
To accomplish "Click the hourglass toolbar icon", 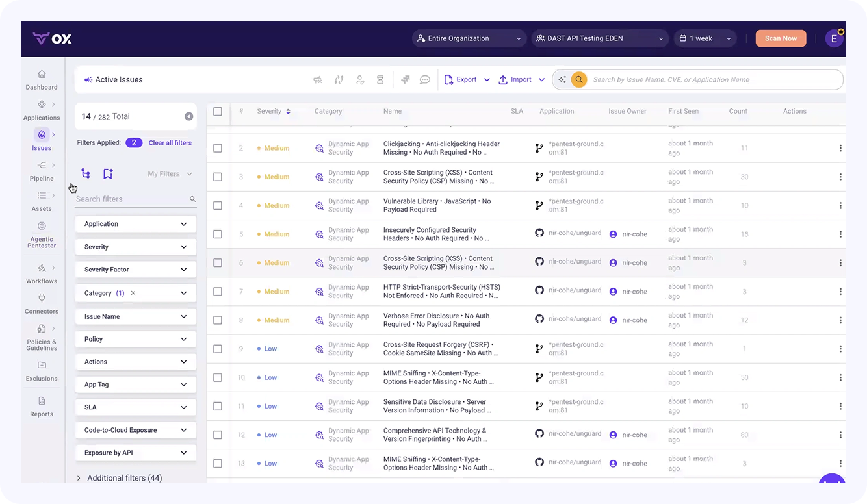I will point(380,80).
